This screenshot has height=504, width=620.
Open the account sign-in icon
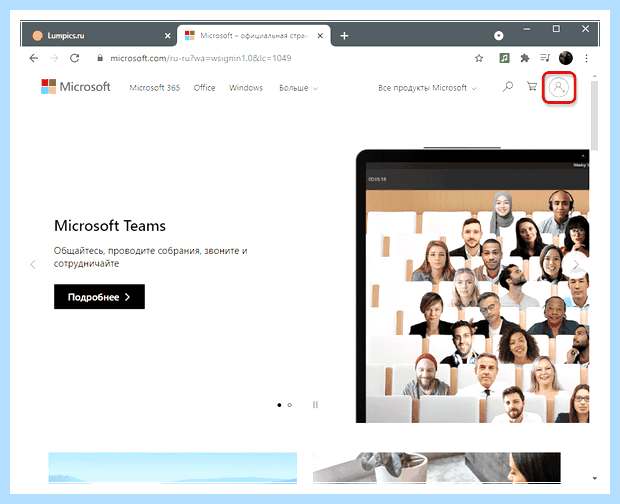click(x=558, y=87)
